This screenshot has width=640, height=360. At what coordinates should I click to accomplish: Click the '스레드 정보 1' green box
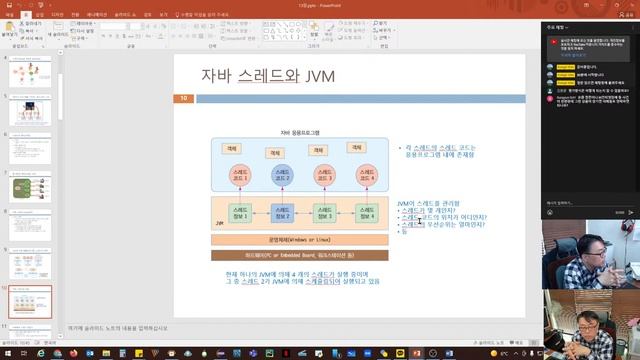pyautogui.click(x=240, y=213)
